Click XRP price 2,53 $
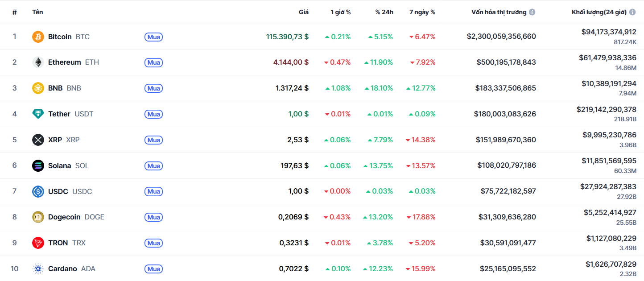 (x=298, y=140)
